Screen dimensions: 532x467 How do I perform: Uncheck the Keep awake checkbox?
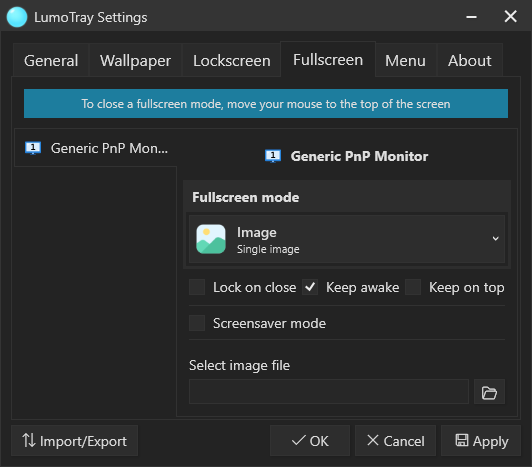pos(310,287)
